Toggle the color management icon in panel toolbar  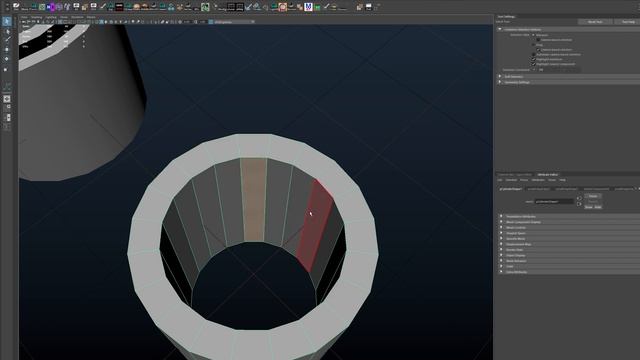(x=211, y=22)
